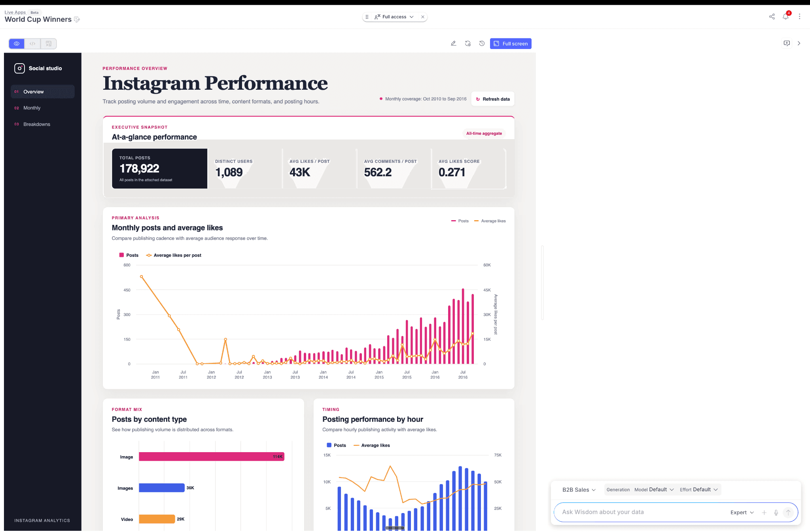Switch to the preview eye view mode
Image resolution: width=810 pixels, height=532 pixels.
pos(17,43)
